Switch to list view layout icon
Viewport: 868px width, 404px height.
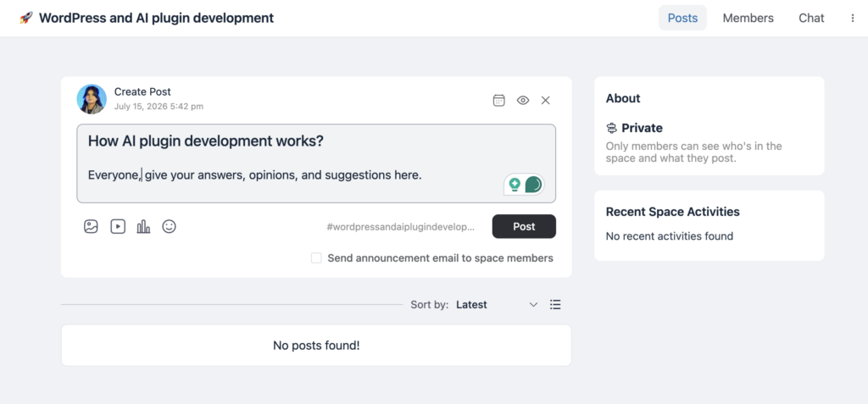click(555, 304)
